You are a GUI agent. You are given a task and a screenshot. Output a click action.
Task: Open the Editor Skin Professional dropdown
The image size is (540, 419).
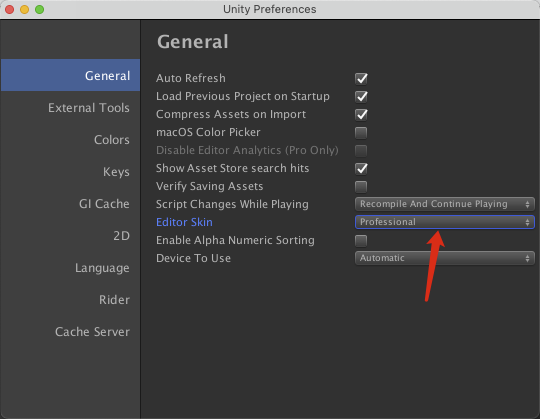coord(445,222)
